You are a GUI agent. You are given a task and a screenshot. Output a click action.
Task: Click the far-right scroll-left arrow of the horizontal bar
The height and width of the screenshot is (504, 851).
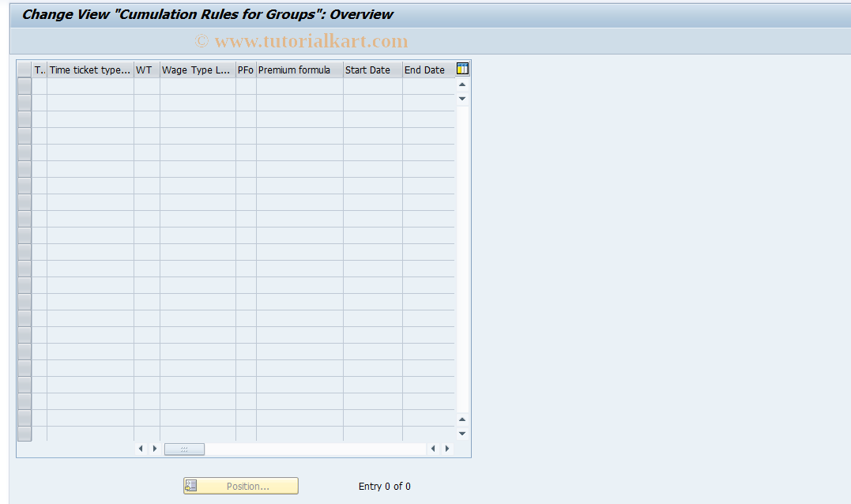click(433, 449)
